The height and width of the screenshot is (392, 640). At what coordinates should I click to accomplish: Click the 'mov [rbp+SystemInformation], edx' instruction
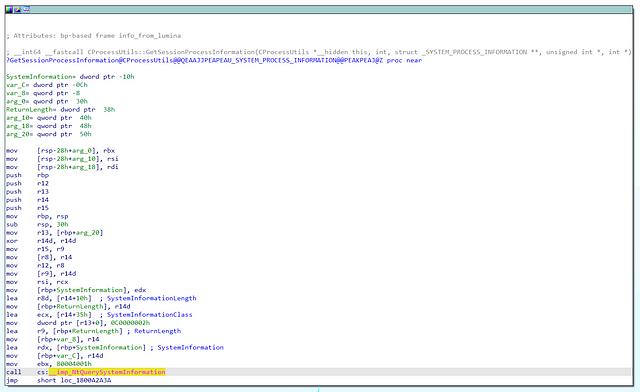point(76,290)
